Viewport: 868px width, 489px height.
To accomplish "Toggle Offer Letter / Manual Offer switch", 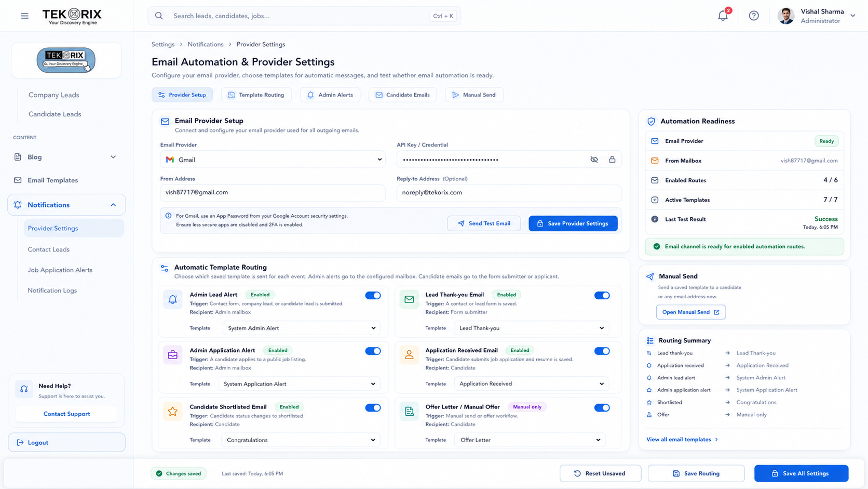I will pos(602,407).
